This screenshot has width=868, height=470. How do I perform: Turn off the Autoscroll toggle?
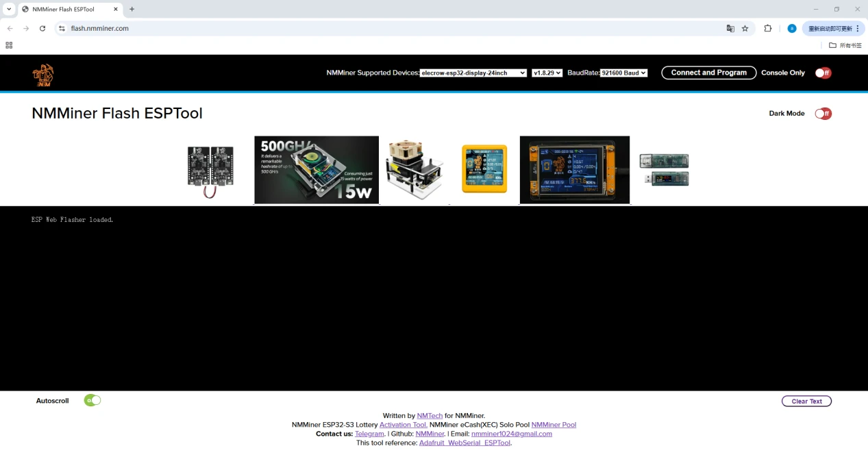point(92,400)
